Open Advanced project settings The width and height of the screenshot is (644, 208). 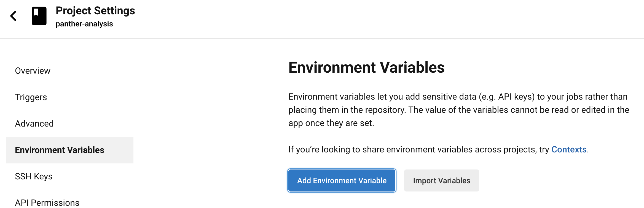(x=34, y=124)
